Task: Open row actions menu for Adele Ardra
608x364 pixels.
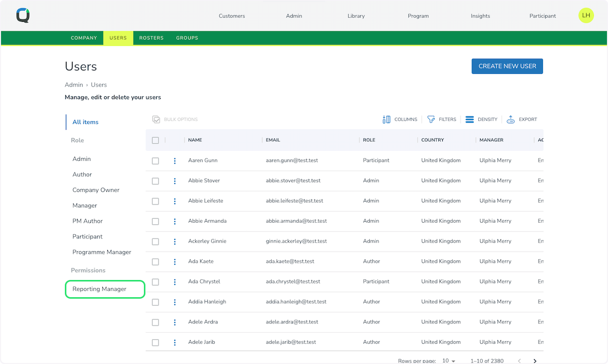Action: (x=175, y=322)
